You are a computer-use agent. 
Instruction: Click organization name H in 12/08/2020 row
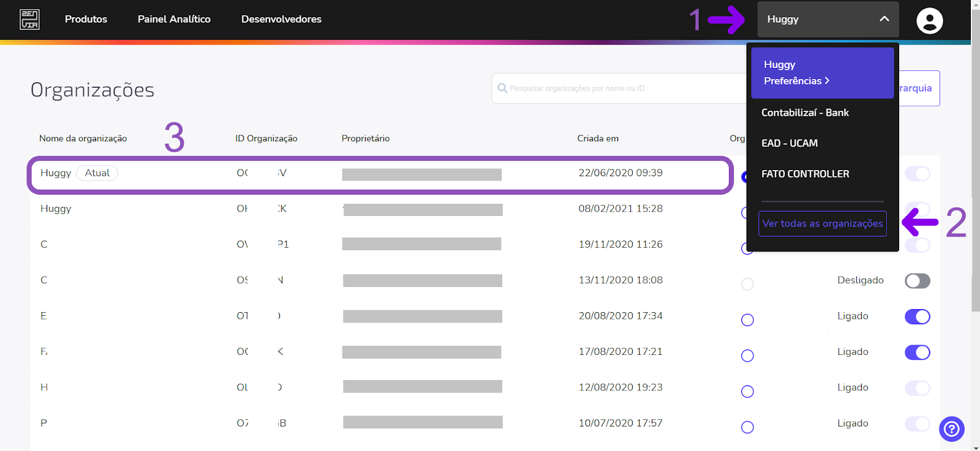pos(44,387)
